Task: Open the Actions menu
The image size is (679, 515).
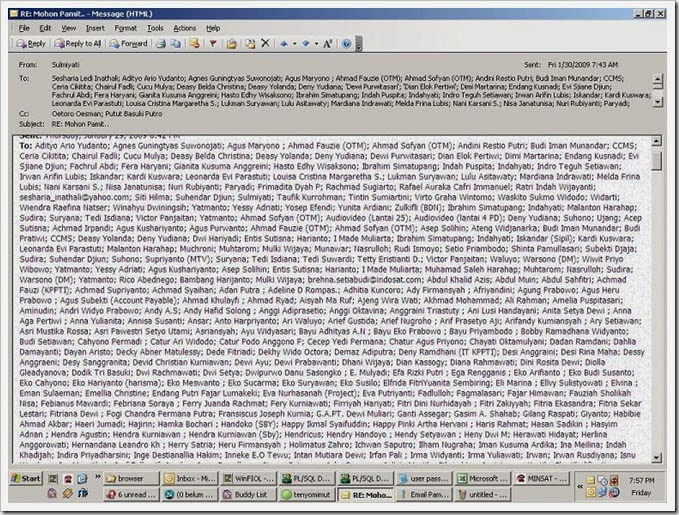Action: tap(184, 28)
